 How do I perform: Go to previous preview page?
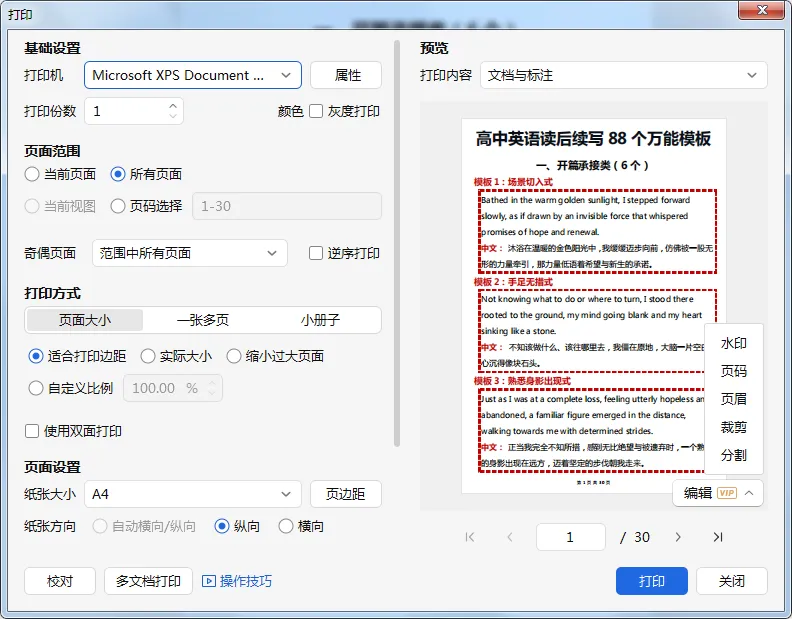click(510, 537)
